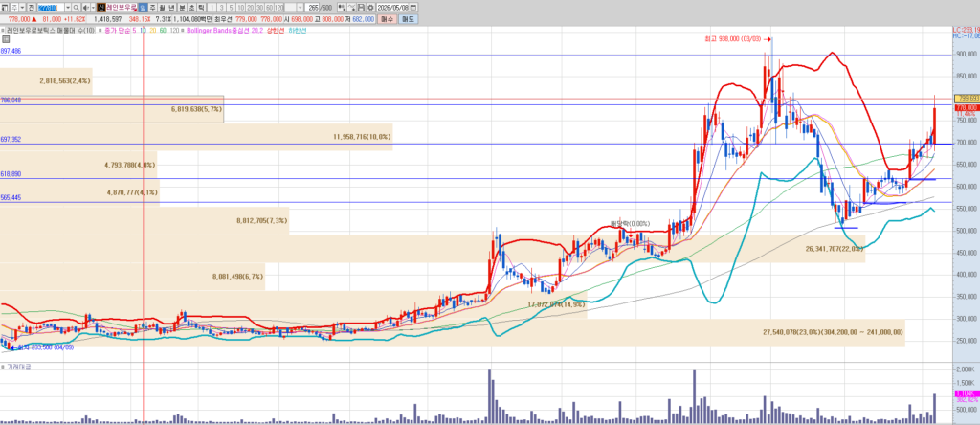Click the line-tool icon left of the save icon

click(x=350, y=8)
